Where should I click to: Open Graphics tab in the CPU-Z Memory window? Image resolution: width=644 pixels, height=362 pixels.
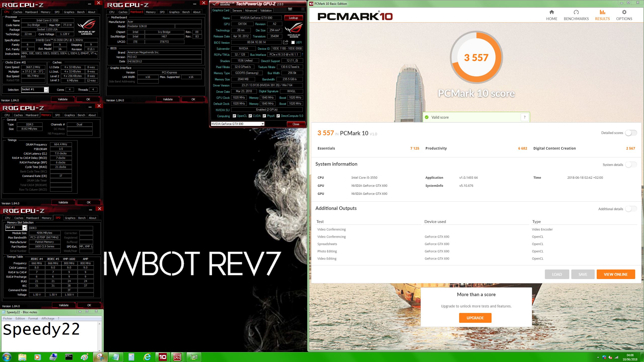(x=69, y=115)
